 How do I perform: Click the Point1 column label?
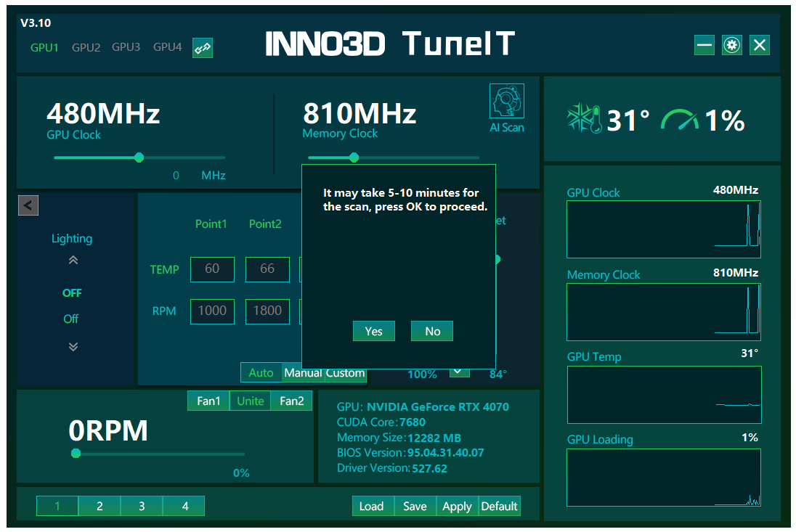pos(211,224)
